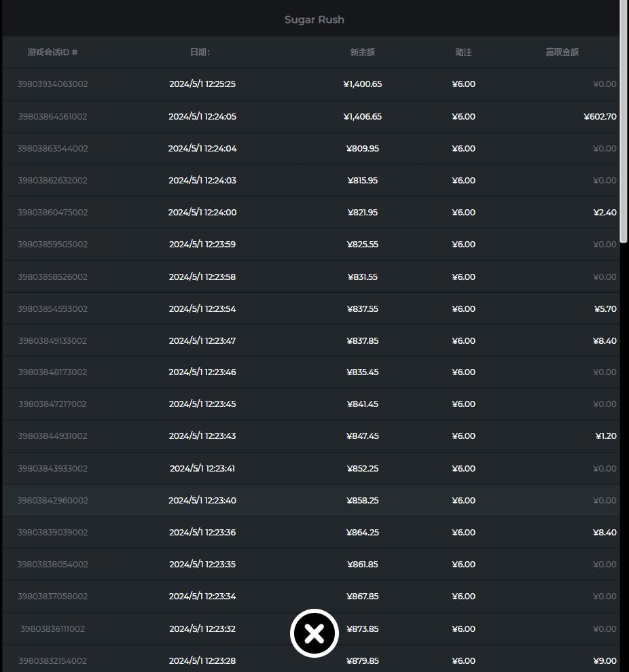
Task: Click the balance ¥858.25
Action: 363,500
